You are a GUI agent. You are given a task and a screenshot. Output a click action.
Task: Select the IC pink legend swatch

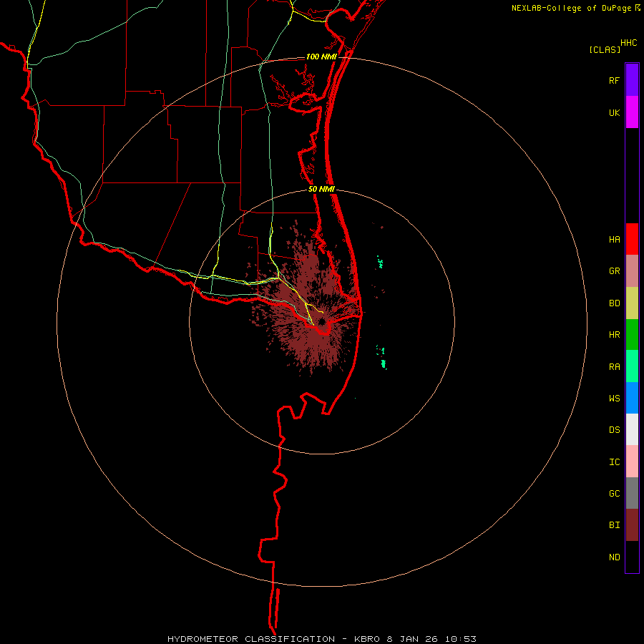pyautogui.click(x=632, y=462)
